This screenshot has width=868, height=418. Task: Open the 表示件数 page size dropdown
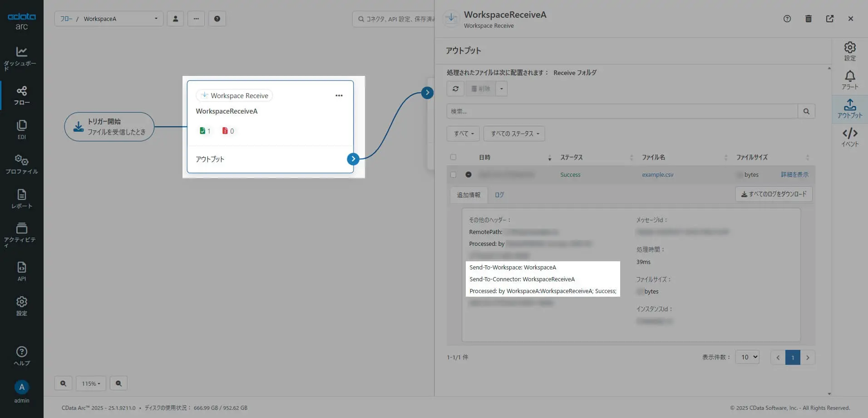(747, 357)
